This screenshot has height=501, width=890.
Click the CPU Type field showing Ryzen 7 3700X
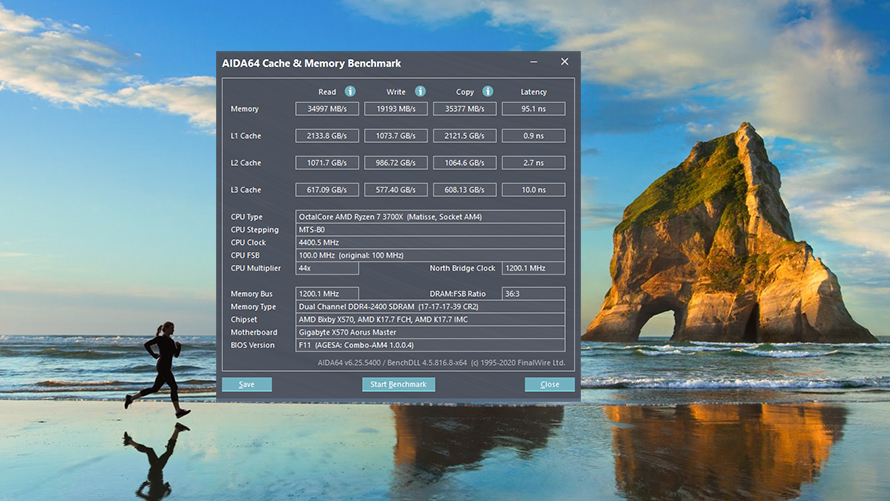click(x=430, y=217)
